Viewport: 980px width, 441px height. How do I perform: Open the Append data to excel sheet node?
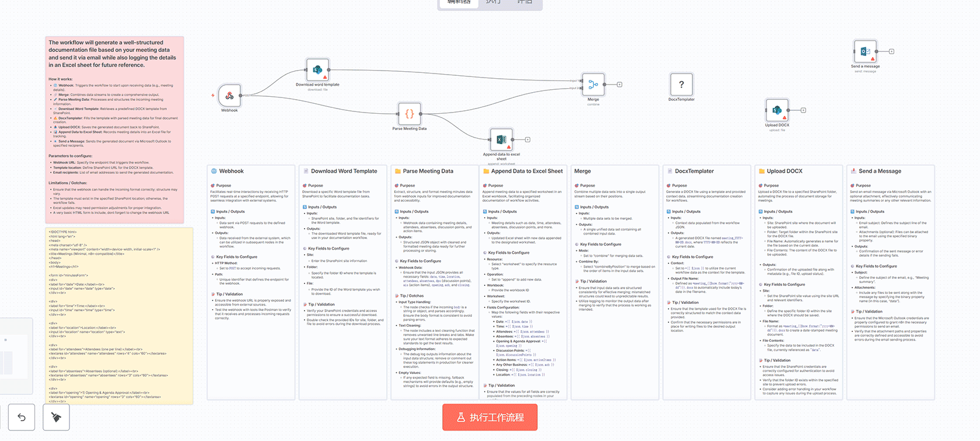click(501, 140)
